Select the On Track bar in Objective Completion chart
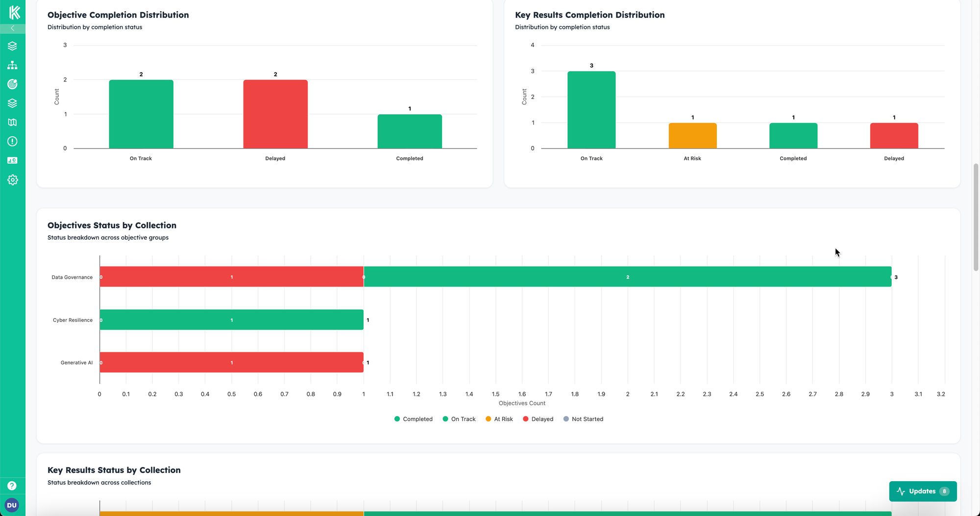 tap(141, 114)
